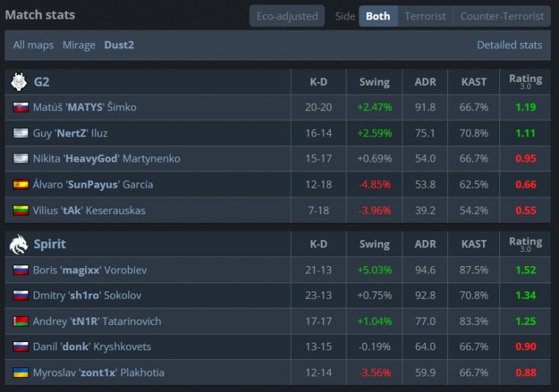Image resolution: width=559 pixels, height=392 pixels.
Task: Select the Both sides option
Action: tap(378, 16)
